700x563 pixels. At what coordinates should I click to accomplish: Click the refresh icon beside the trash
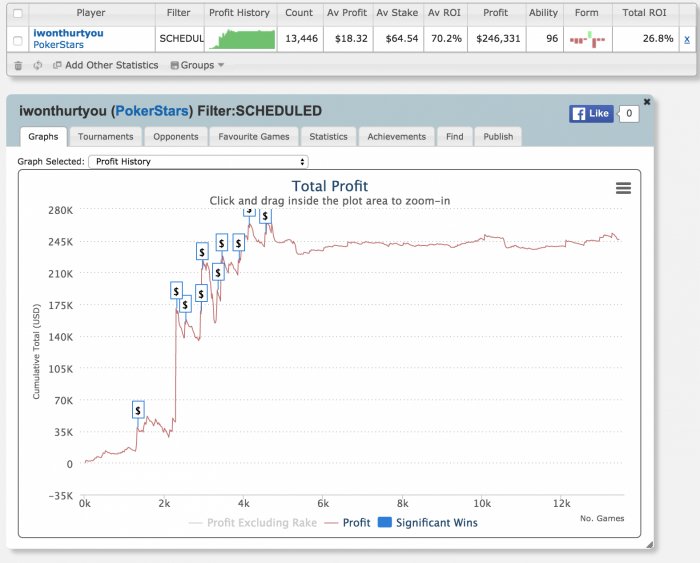[x=38, y=65]
